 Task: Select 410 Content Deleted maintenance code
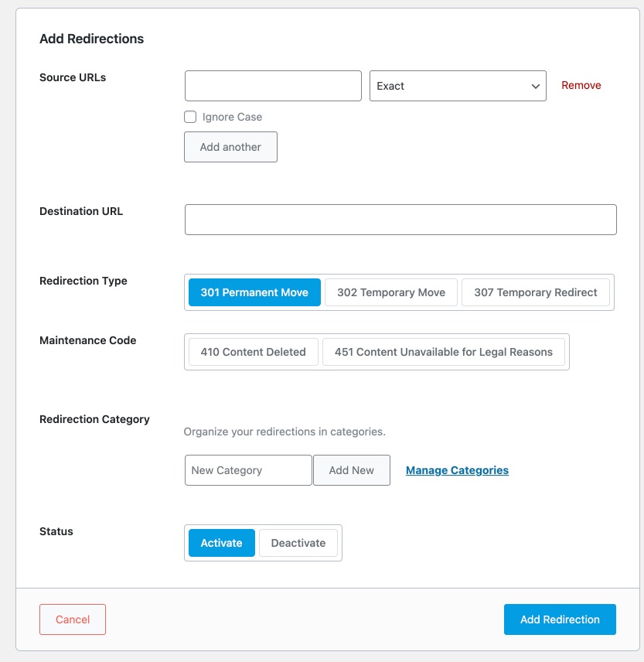(x=254, y=352)
